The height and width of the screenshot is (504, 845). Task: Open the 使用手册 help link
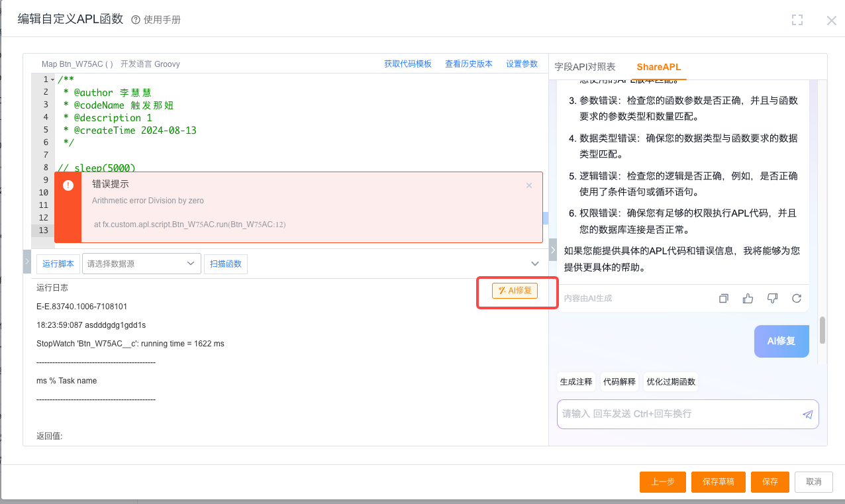tap(156, 20)
